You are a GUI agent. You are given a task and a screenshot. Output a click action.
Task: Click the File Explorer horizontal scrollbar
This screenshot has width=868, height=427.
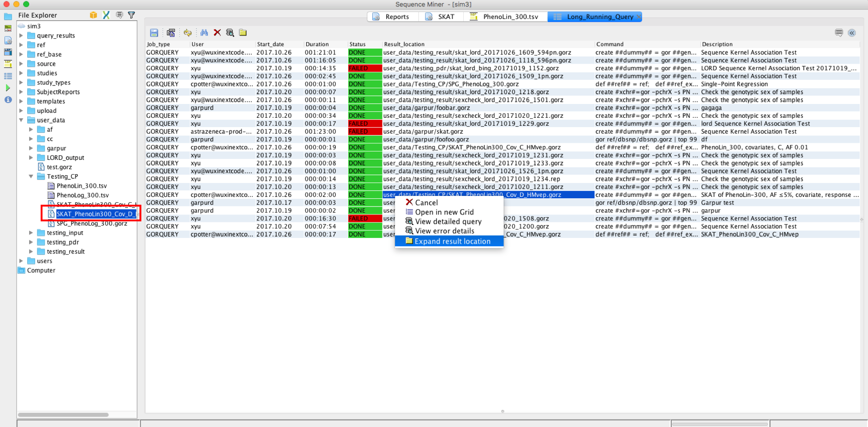(63, 415)
